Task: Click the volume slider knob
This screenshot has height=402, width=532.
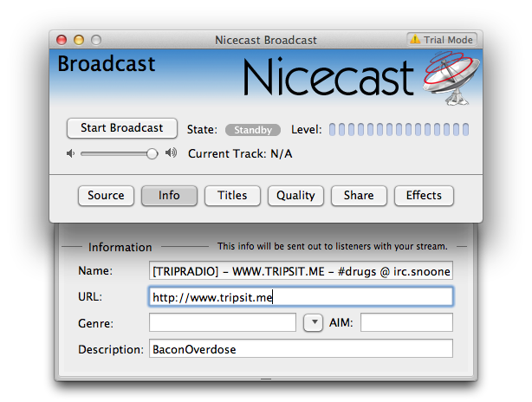Action: point(152,153)
